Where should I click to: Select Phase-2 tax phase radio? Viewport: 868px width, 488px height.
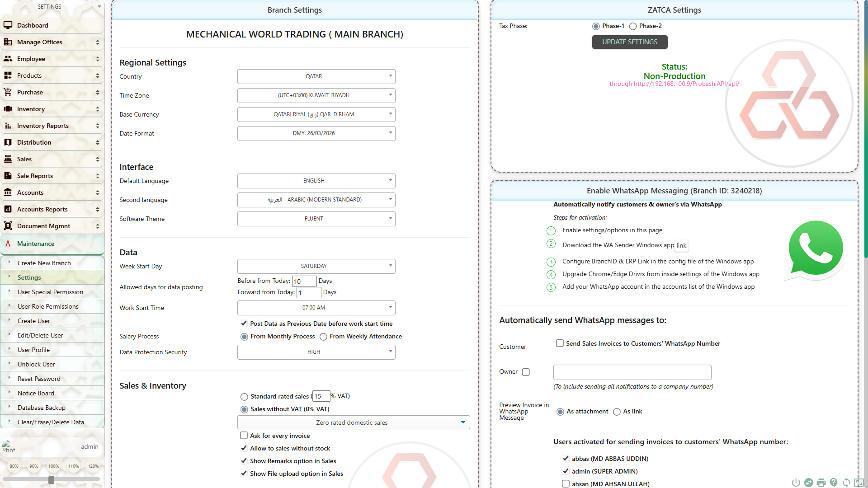pos(633,26)
